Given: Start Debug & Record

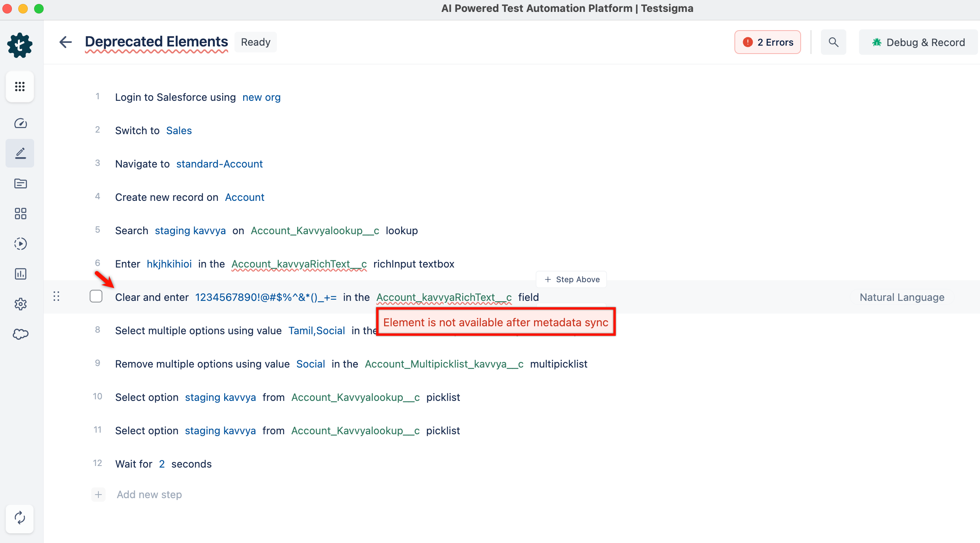Looking at the screenshot, I should (x=918, y=42).
